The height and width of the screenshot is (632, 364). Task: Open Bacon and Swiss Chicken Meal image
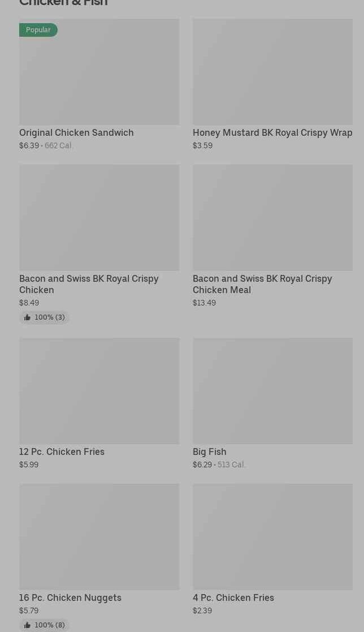(272, 217)
